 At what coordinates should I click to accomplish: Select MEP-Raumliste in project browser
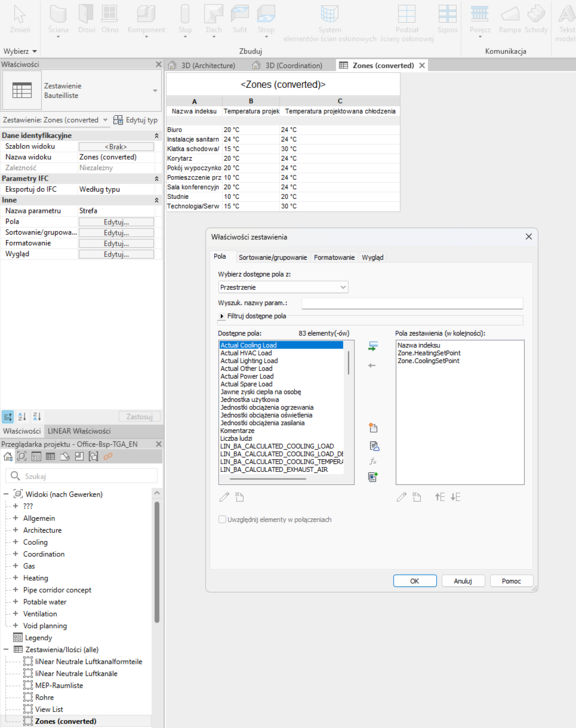(x=59, y=685)
